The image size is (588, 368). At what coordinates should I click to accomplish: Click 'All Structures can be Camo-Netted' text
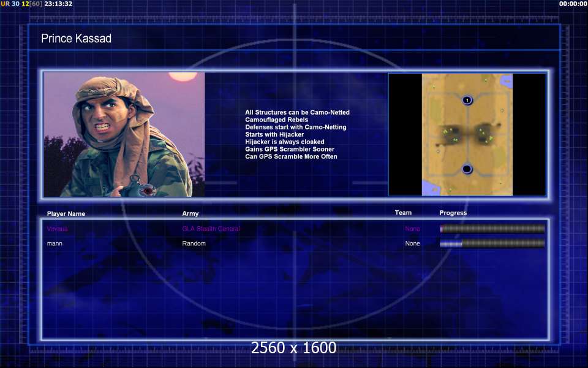pyautogui.click(x=298, y=112)
